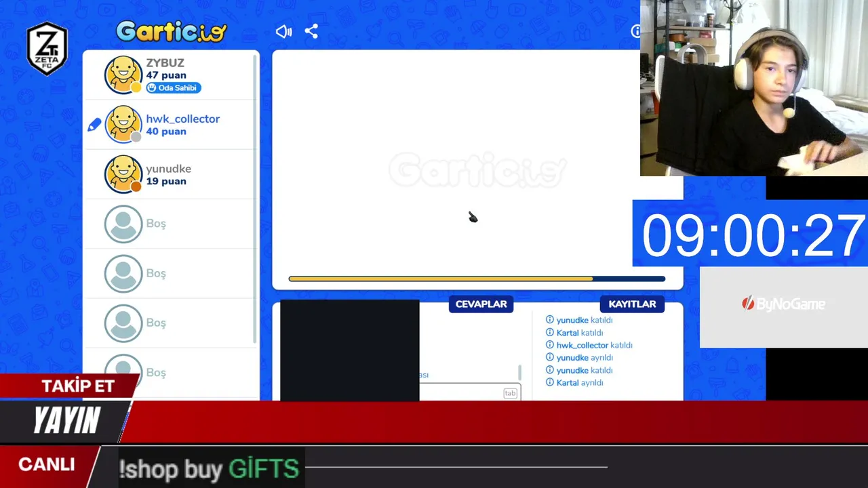This screenshot has height=488, width=868.
Task: Click ZYBUZ's avatar
Action: [123, 75]
